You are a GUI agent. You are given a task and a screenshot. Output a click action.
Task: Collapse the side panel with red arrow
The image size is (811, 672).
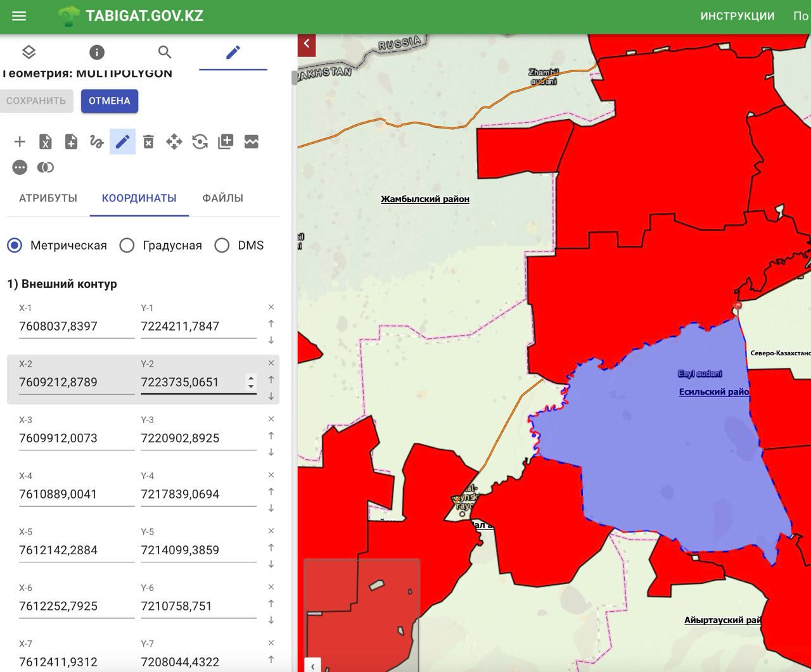307,44
